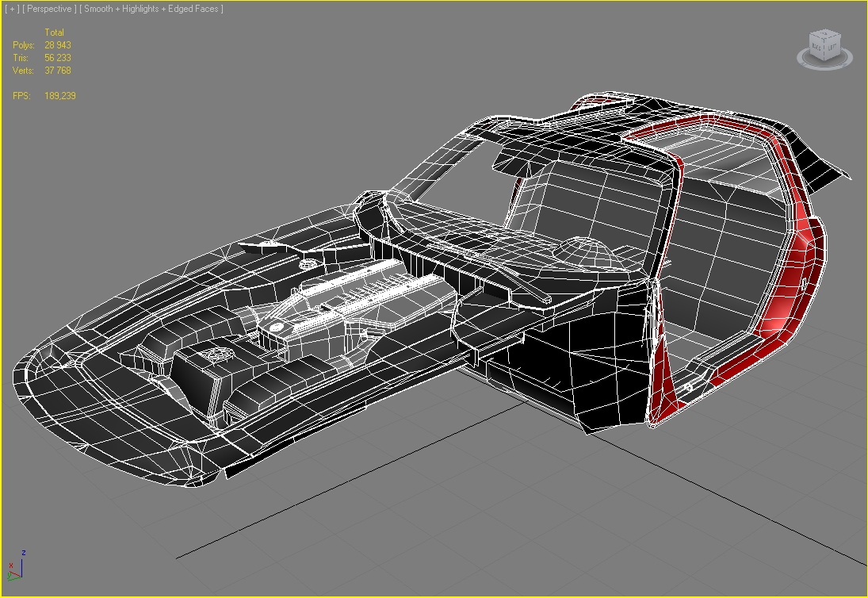
Task: Open the Smooth + Highlights shading menu
Action: click(x=151, y=9)
